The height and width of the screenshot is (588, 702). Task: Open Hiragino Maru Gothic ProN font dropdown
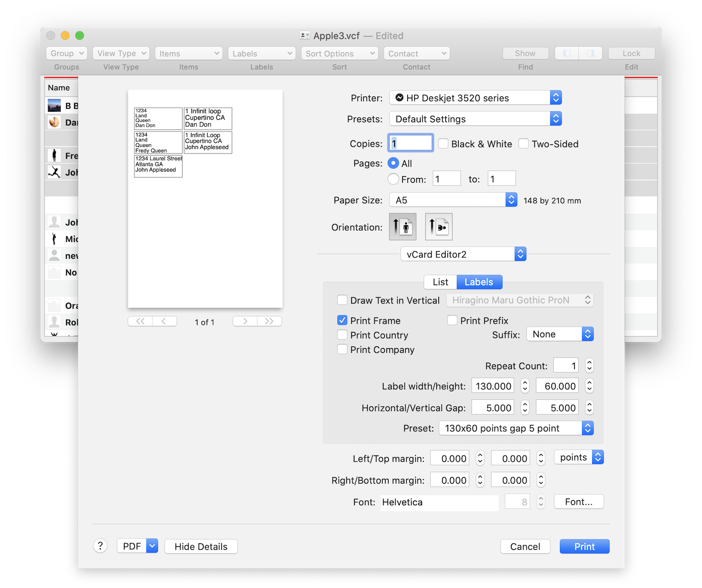[x=520, y=300]
